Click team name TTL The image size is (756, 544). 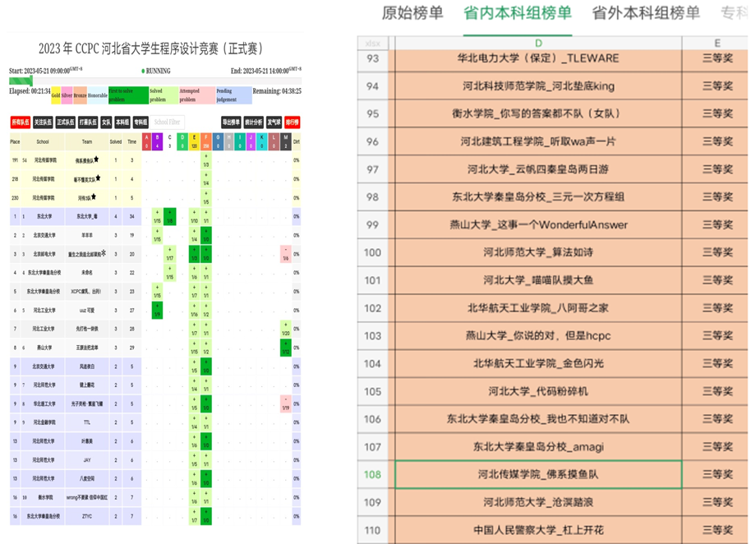tap(87, 422)
